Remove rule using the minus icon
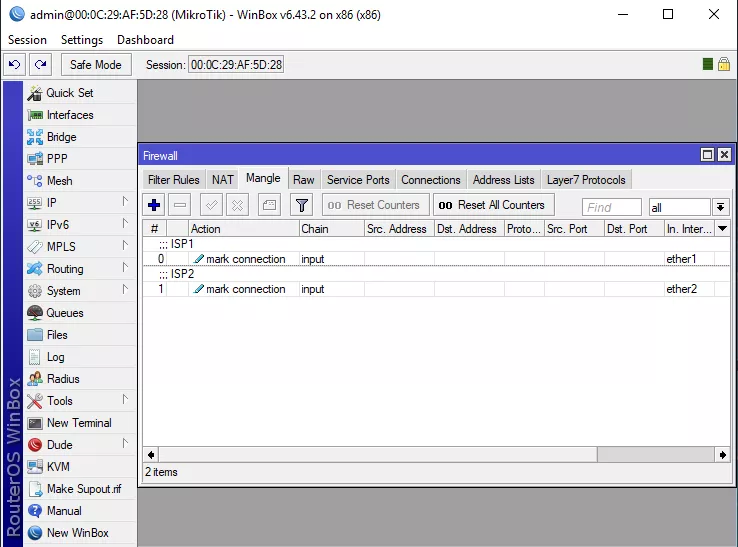 [180, 205]
